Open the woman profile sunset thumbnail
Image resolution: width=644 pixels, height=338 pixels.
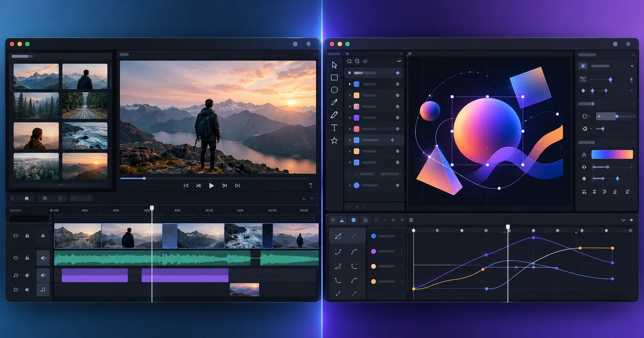click(x=36, y=136)
